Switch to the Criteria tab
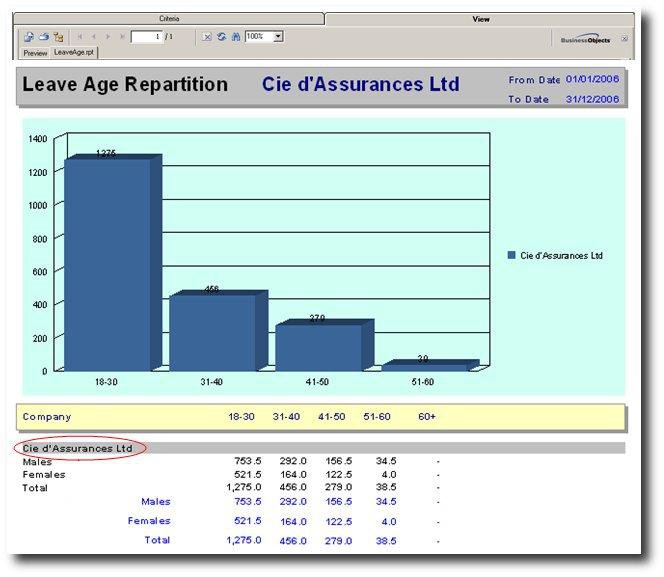 click(x=169, y=19)
